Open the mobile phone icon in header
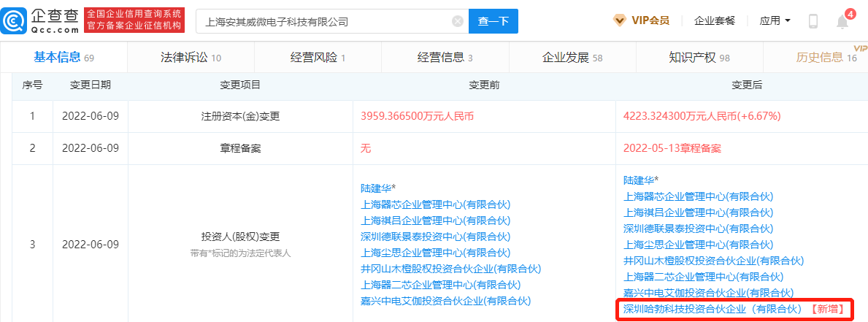 [x=813, y=22]
